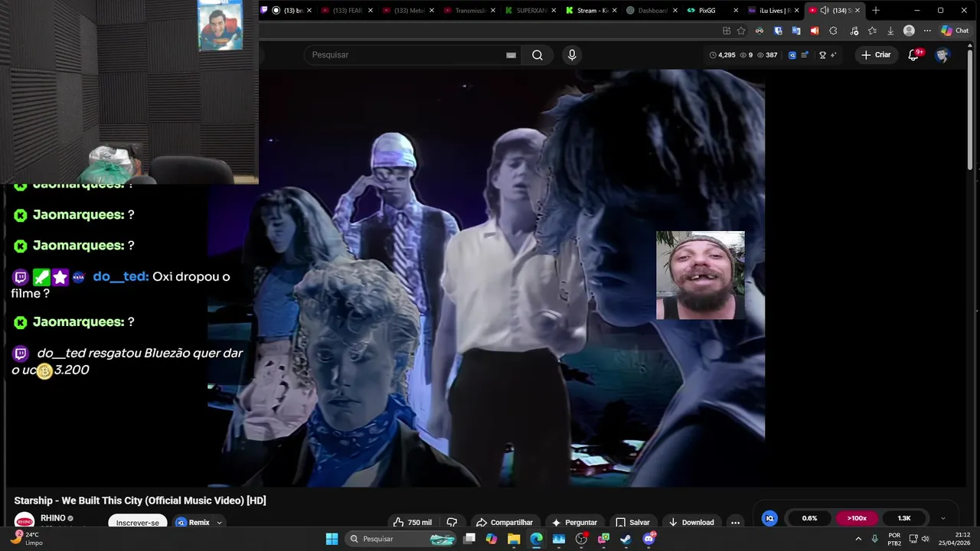The width and height of the screenshot is (980, 551).
Task: Show hidden system tray icons chevron
Action: [x=857, y=539]
